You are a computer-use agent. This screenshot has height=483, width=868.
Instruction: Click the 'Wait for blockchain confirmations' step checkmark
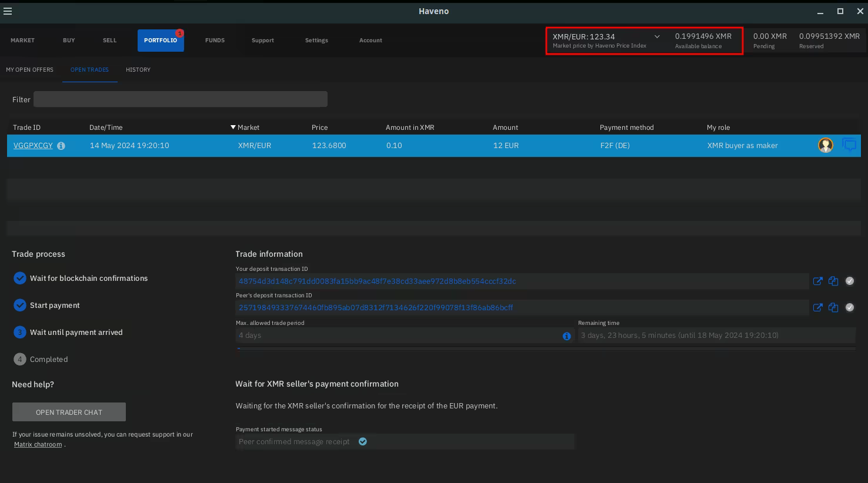pyautogui.click(x=20, y=279)
